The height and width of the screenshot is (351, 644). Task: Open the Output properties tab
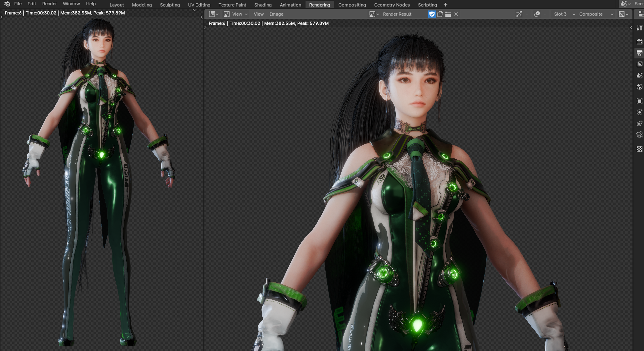[x=639, y=53]
